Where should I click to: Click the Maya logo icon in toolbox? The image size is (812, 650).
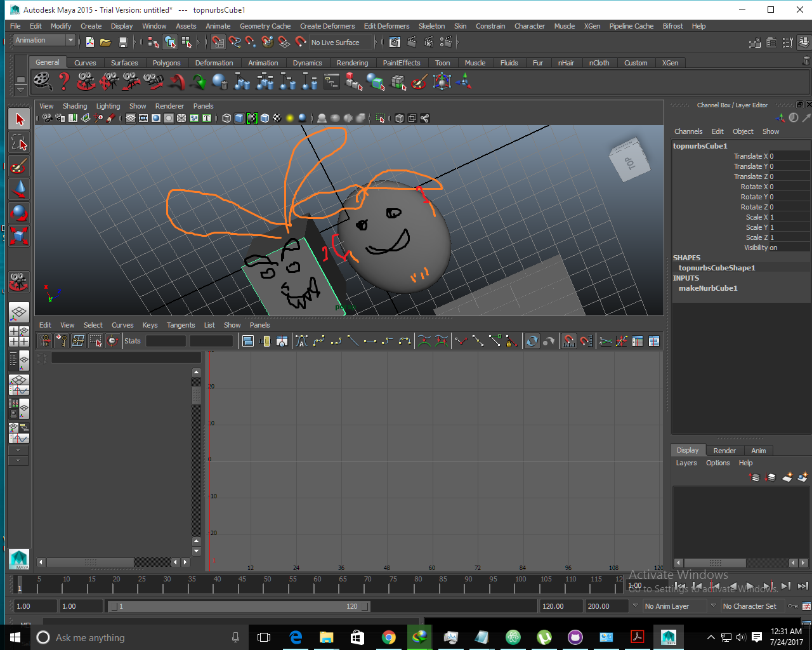19,559
